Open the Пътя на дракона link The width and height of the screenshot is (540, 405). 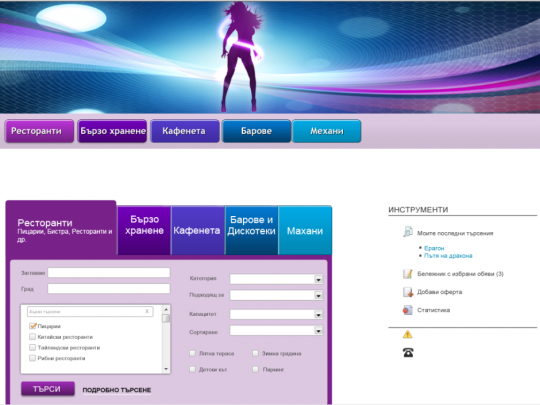(448, 256)
